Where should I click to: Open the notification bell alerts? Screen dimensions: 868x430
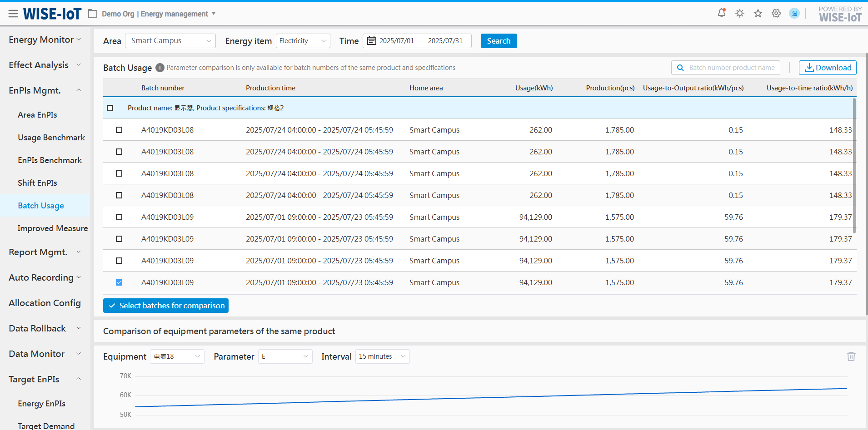tap(721, 13)
